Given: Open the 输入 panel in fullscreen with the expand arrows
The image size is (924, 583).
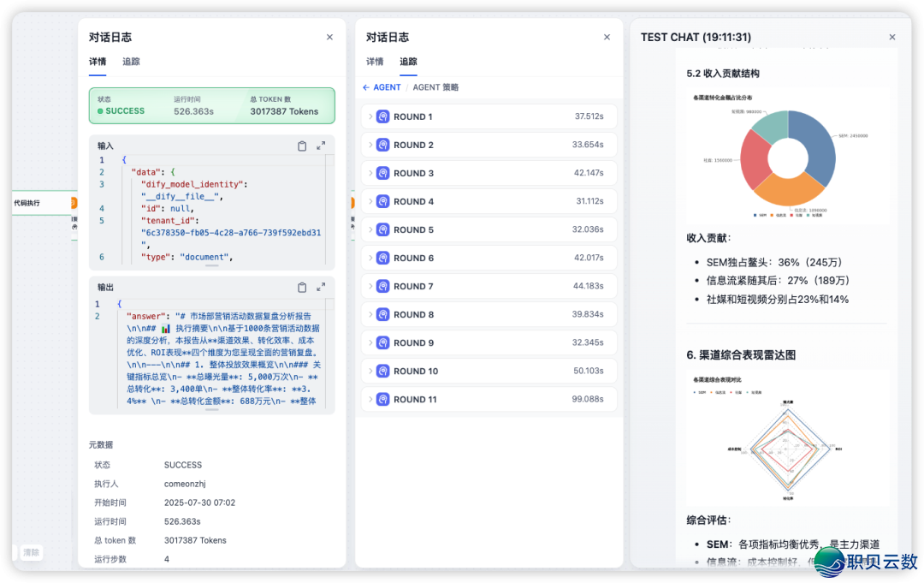Looking at the screenshot, I should click(322, 146).
